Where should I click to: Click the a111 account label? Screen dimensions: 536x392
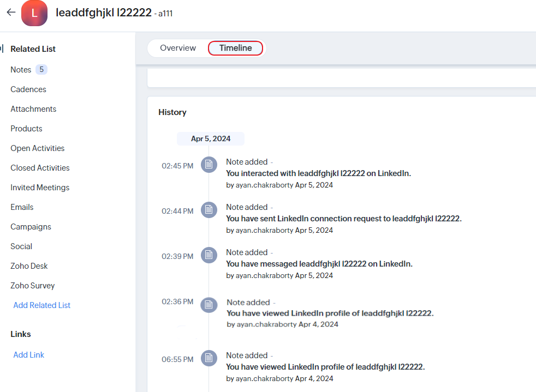(x=165, y=14)
